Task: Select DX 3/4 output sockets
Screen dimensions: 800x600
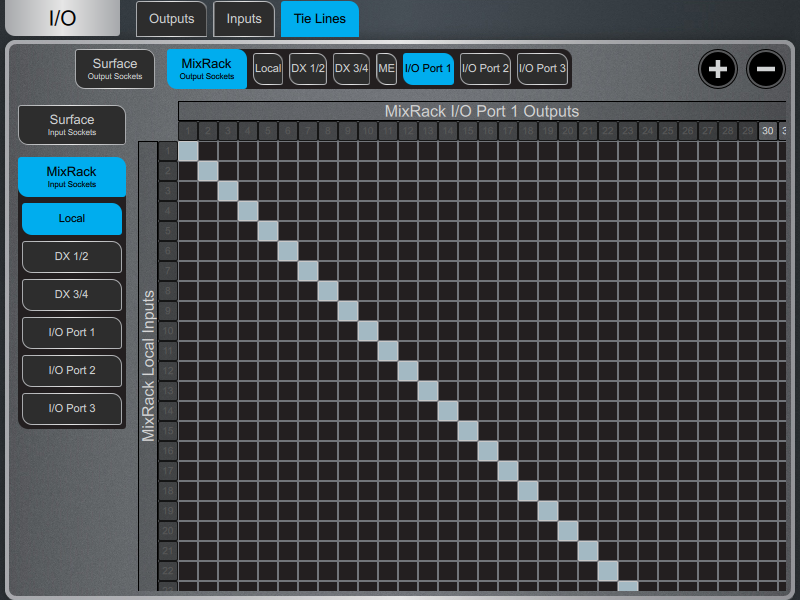Action: point(350,69)
